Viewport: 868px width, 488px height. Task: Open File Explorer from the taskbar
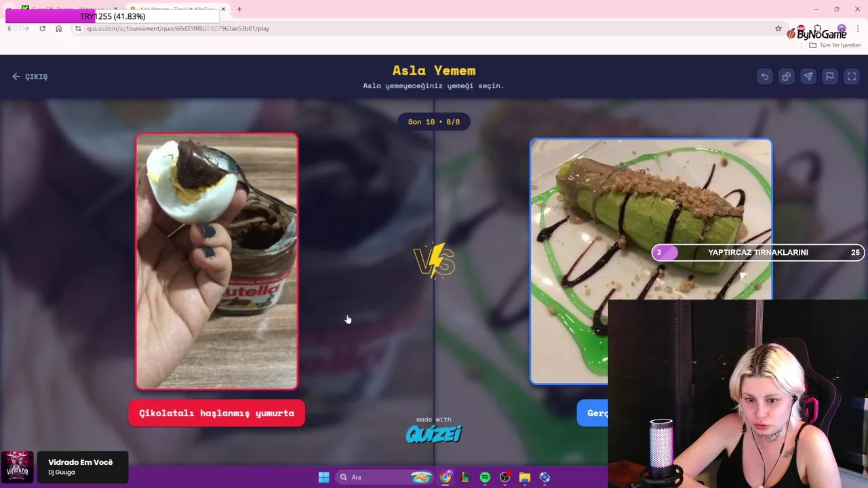tap(525, 477)
